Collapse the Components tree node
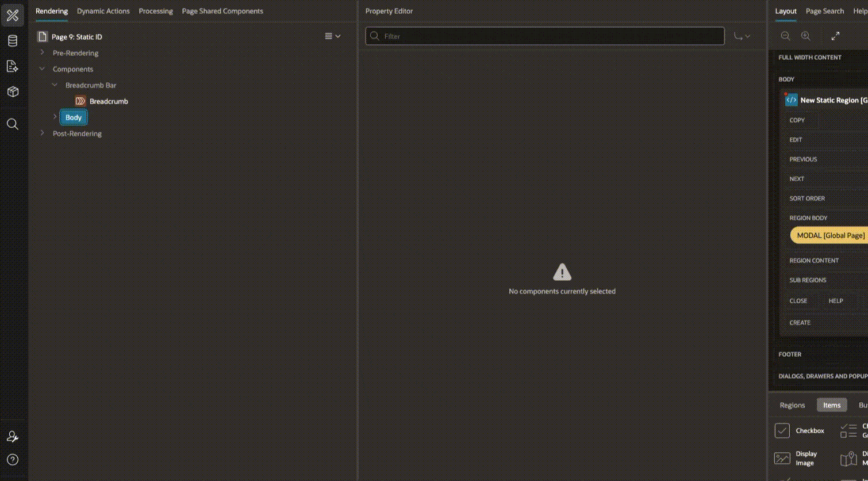868x481 pixels. coord(42,68)
